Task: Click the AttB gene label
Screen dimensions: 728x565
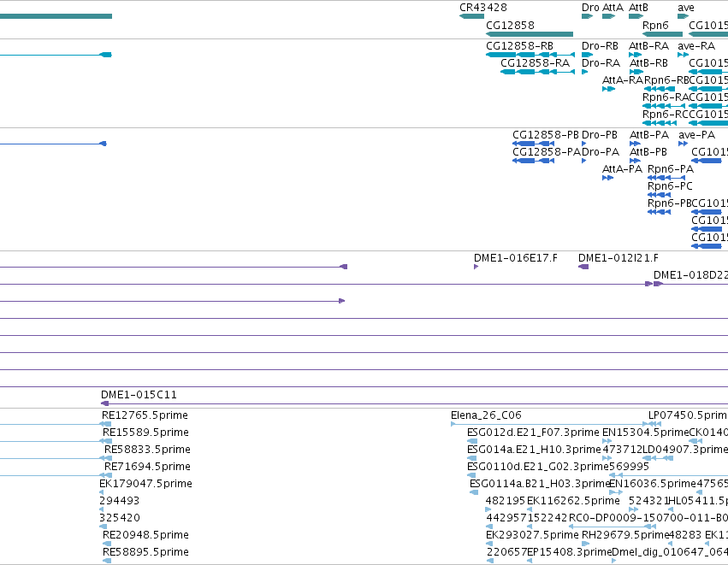Action: click(x=638, y=8)
